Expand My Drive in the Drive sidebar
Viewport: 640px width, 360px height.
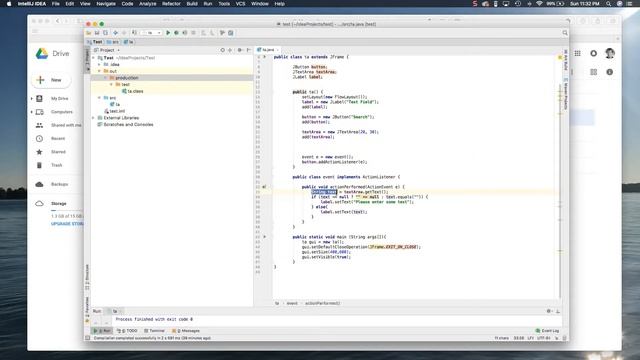click(32, 98)
